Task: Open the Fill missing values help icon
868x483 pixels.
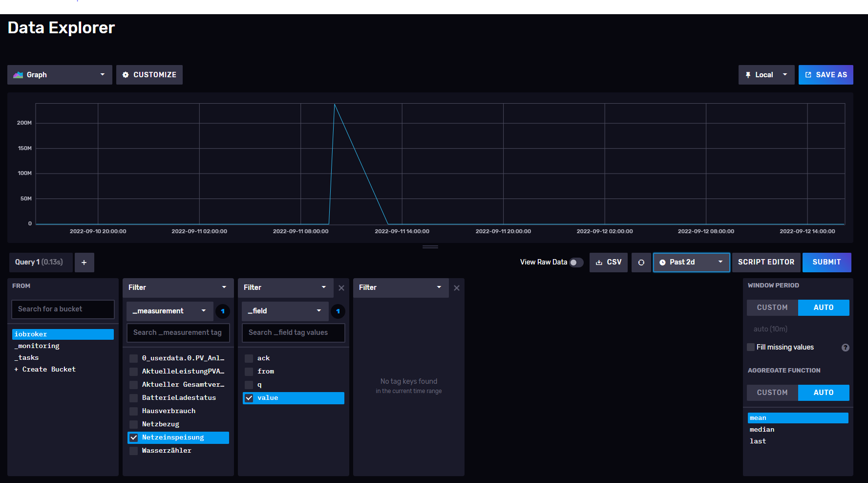Action: 846,348
